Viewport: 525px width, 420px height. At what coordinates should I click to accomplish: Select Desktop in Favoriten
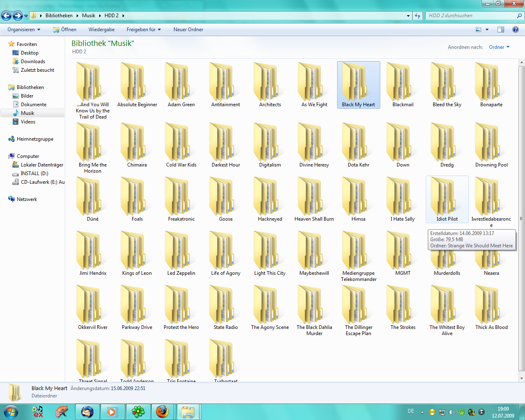point(30,53)
